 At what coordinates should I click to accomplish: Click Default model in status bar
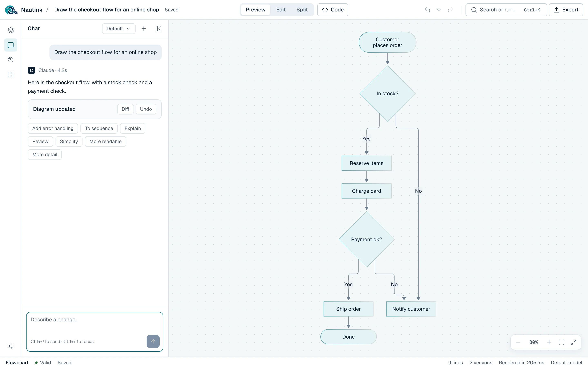[566, 362]
